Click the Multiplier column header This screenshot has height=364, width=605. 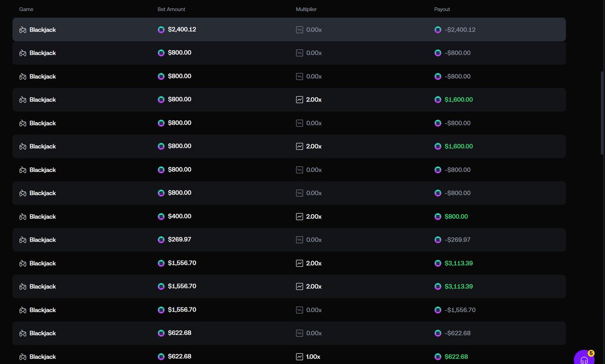pyautogui.click(x=307, y=10)
